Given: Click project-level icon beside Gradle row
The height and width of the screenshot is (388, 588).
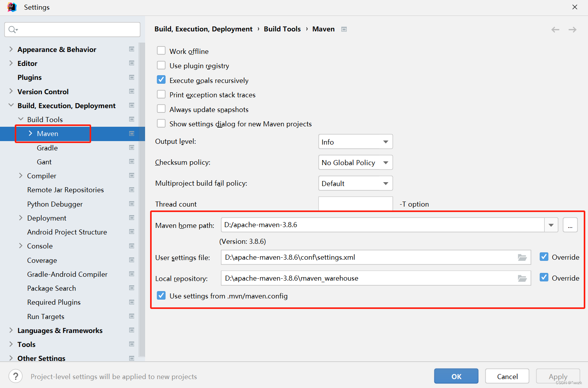Looking at the screenshot, I should pyautogui.click(x=132, y=148).
